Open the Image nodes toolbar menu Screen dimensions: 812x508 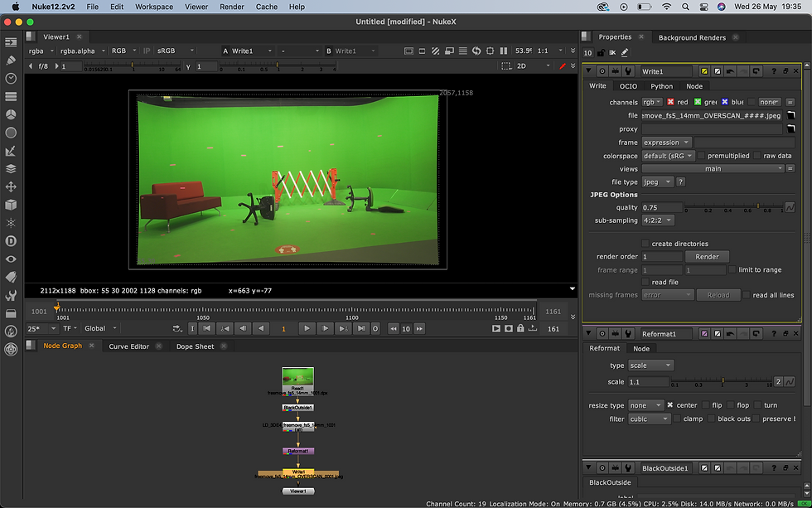pos(11,42)
